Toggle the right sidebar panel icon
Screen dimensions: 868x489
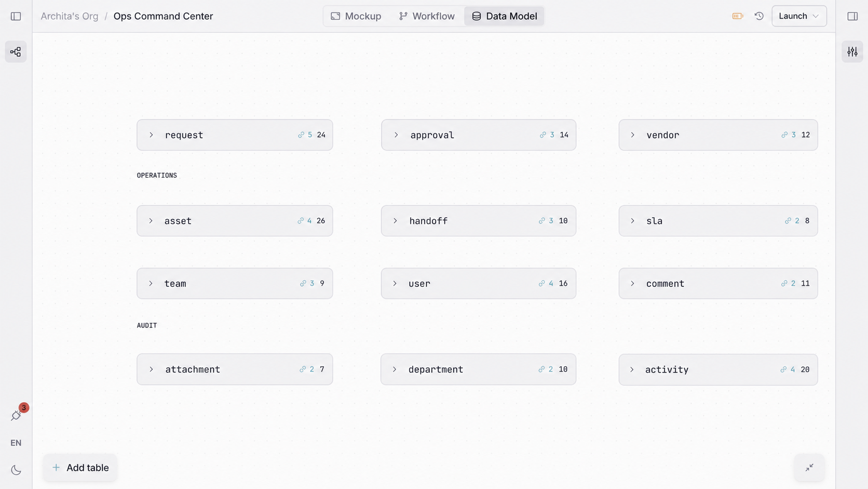(x=852, y=16)
